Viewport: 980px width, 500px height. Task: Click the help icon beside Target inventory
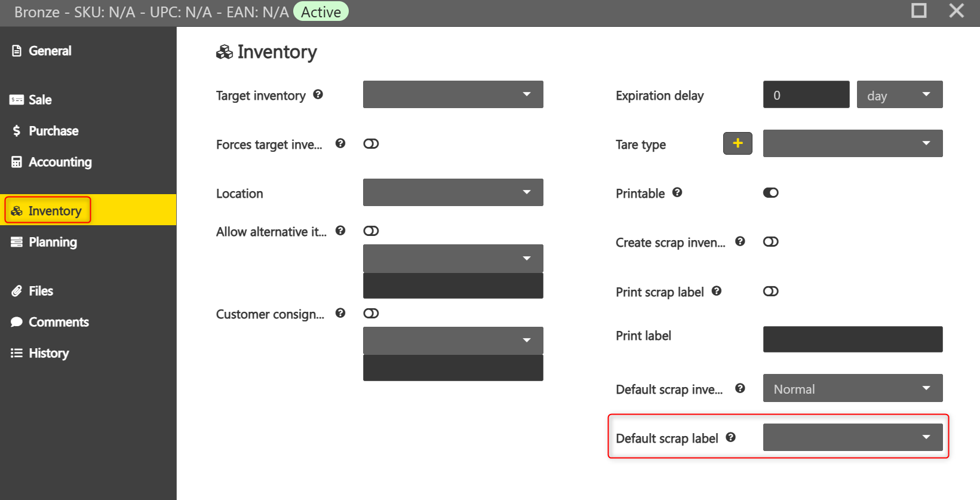tap(318, 94)
